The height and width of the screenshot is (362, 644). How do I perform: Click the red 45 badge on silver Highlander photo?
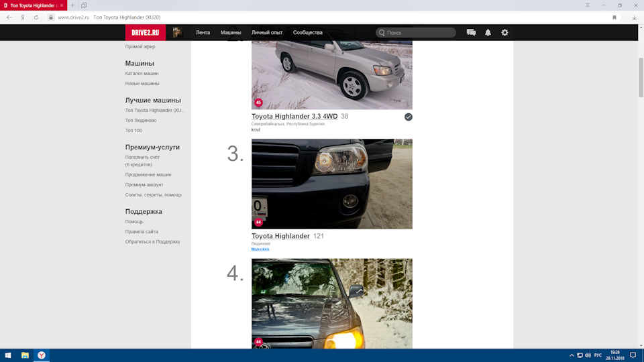[x=258, y=103]
